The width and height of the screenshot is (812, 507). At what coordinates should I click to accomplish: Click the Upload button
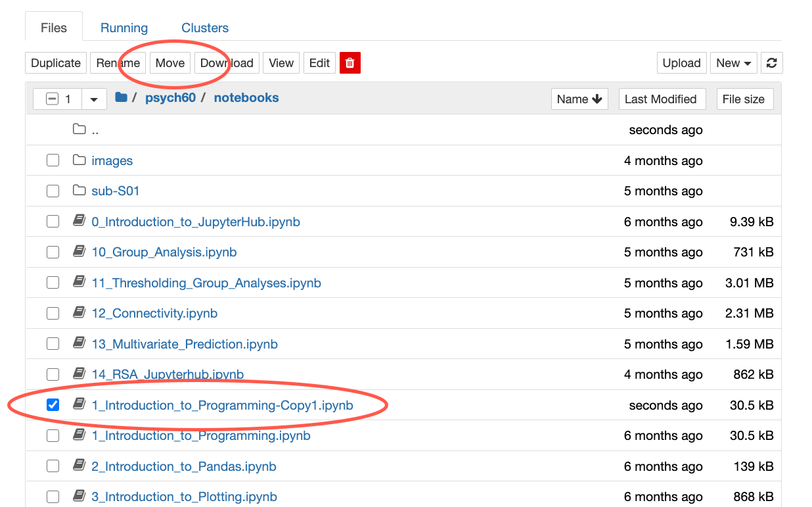click(x=681, y=63)
